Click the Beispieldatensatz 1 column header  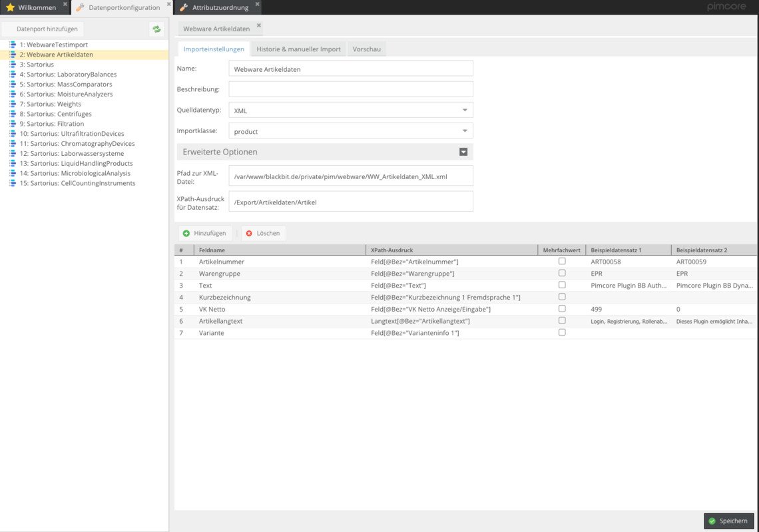629,250
